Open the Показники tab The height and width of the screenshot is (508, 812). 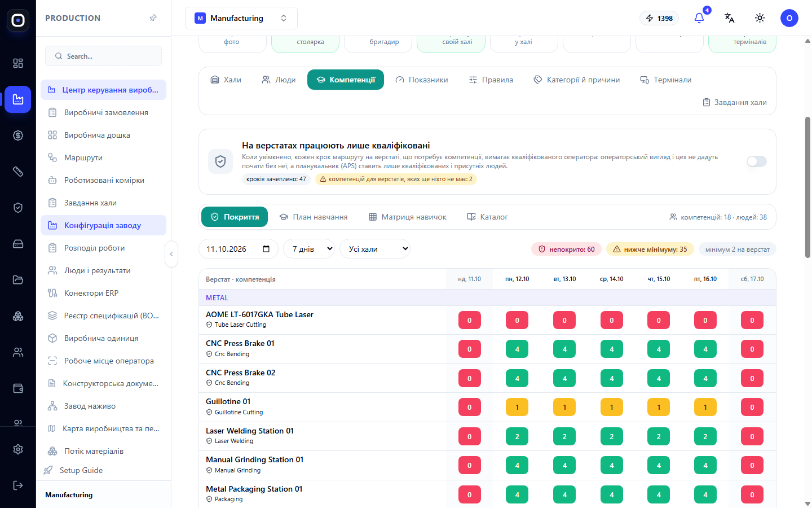coord(422,80)
